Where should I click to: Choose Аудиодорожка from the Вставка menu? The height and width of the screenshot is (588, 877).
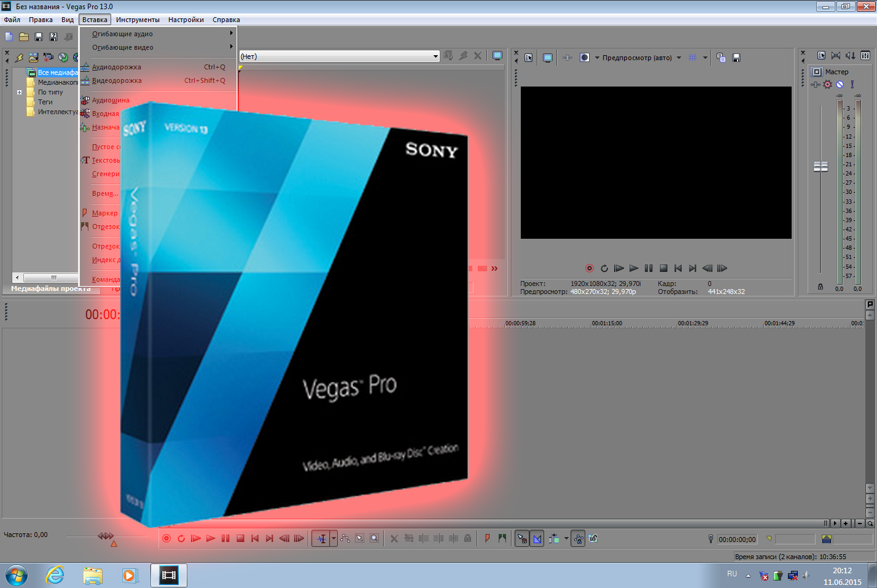(158, 67)
